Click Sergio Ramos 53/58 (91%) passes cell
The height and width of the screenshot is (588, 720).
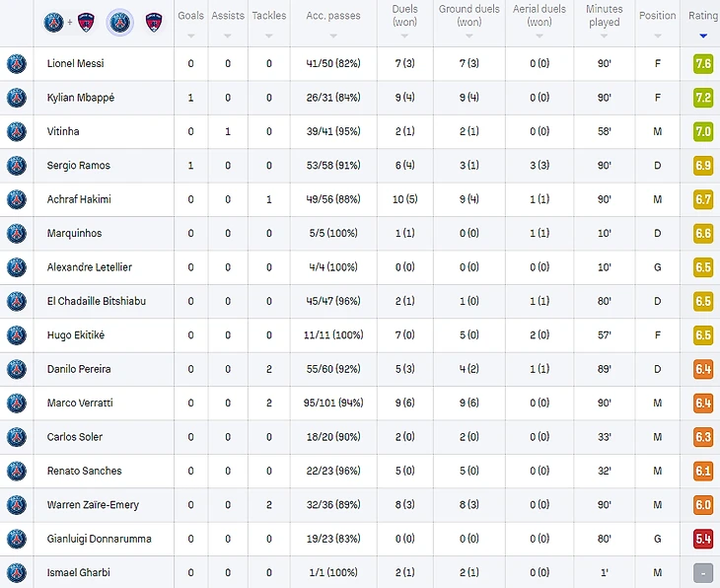pyautogui.click(x=333, y=166)
